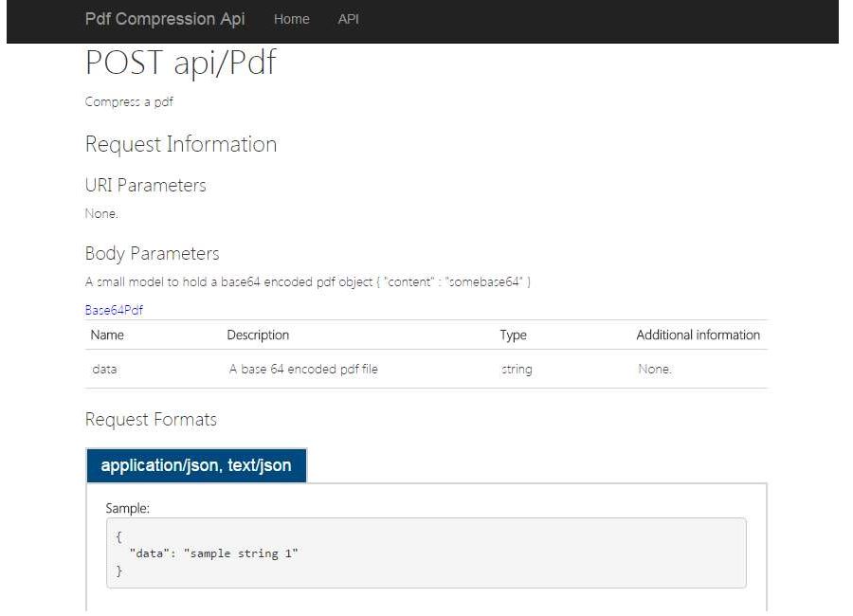Viewport: 853px width, 616px height.
Task: Click the Body Parameters heading
Action: tap(152, 254)
